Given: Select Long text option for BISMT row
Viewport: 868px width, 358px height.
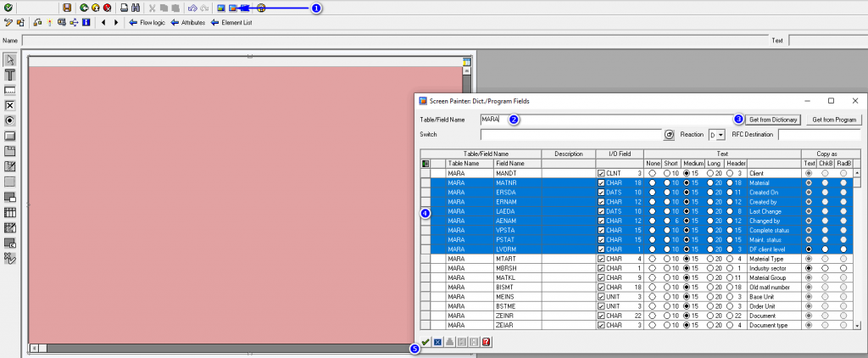Looking at the screenshot, I should click(710, 287).
